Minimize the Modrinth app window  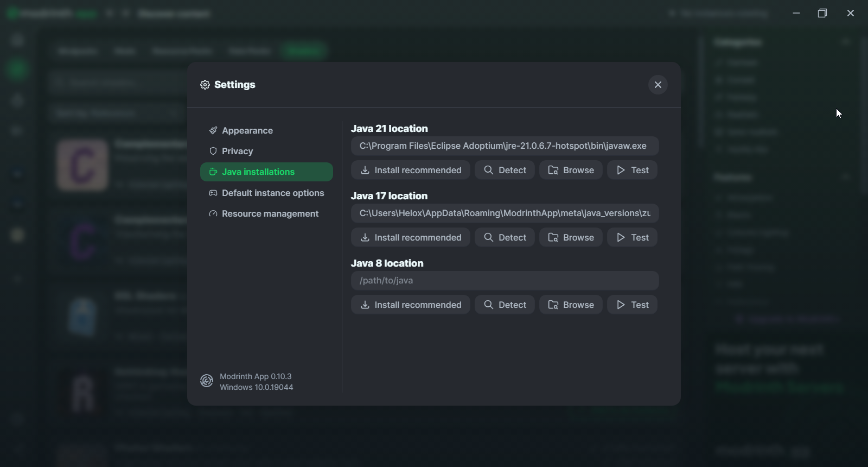[796, 13]
